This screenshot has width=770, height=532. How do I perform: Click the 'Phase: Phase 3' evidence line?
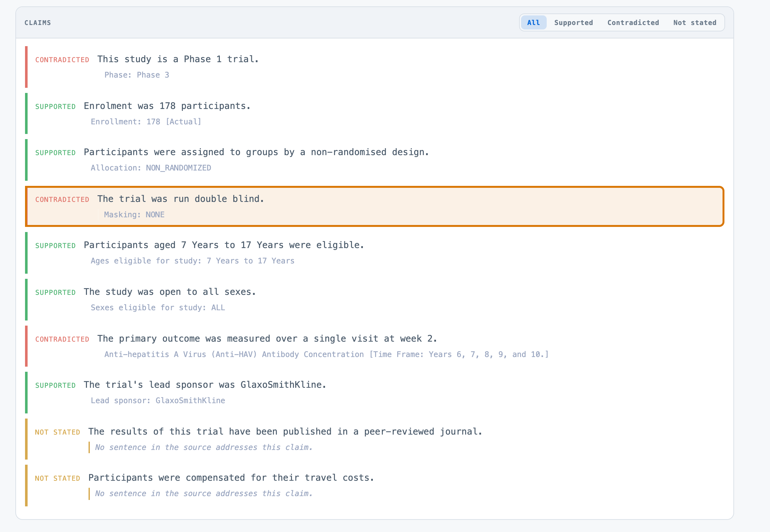pos(137,75)
